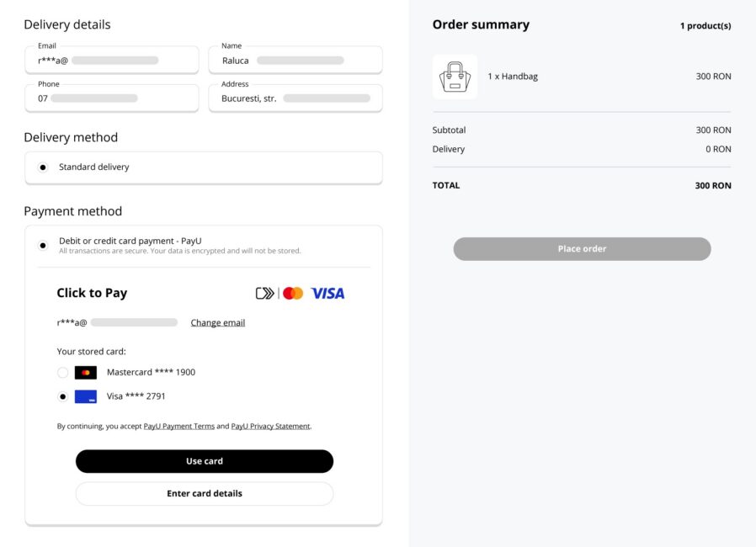Viewport: 756px width, 547px height.
Task: Focus the Name input field
Action: point(295,61)
